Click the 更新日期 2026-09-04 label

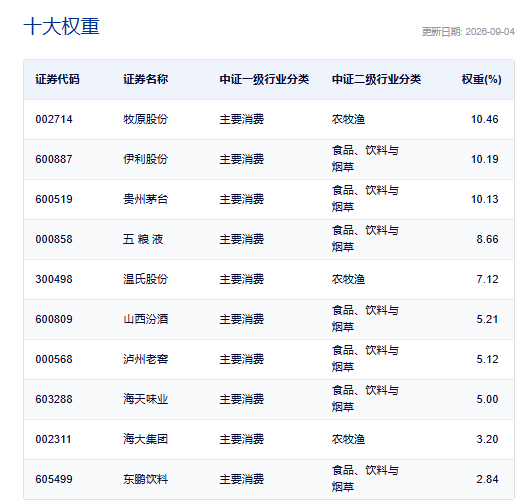click(468, 32)
